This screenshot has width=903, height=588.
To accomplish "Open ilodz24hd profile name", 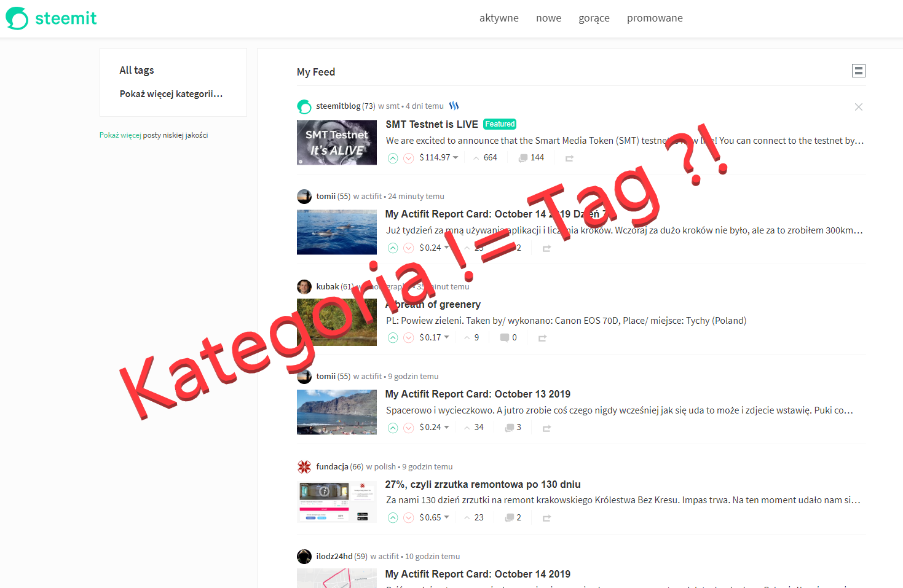I will 334,557.
